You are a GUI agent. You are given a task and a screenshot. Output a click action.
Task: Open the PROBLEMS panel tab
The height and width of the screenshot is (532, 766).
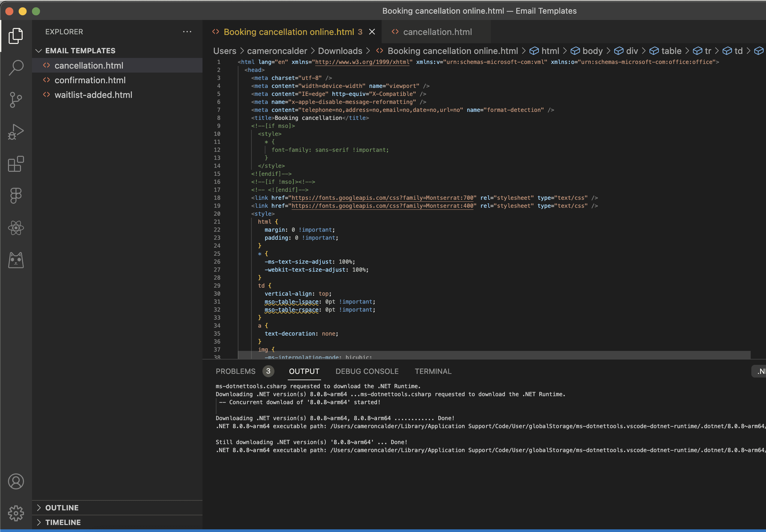pyautogui.click(x=235, y=371)
